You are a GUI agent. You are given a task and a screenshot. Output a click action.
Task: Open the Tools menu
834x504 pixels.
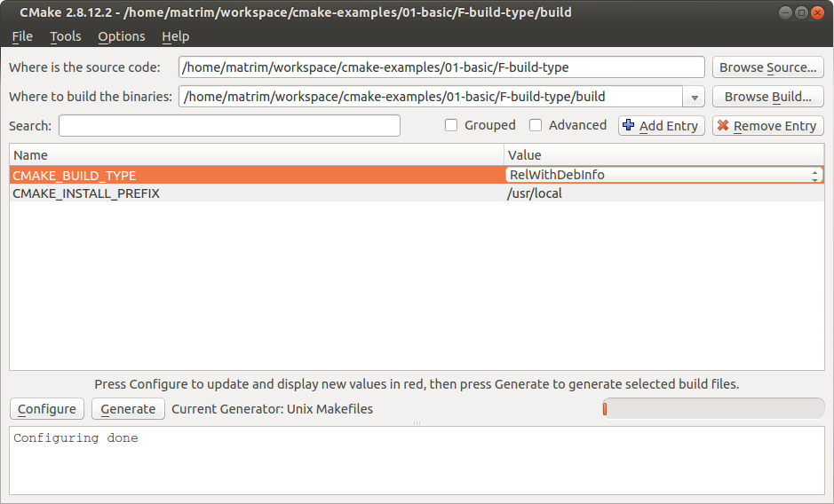(x=66, y=36)
